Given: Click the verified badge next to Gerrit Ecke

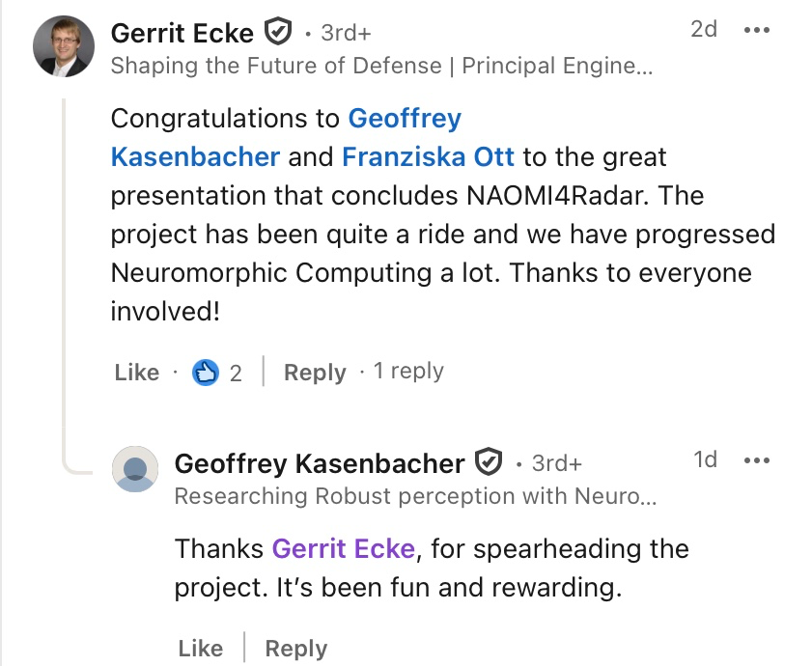Looking at the screenshot, I should click(278, 34).
